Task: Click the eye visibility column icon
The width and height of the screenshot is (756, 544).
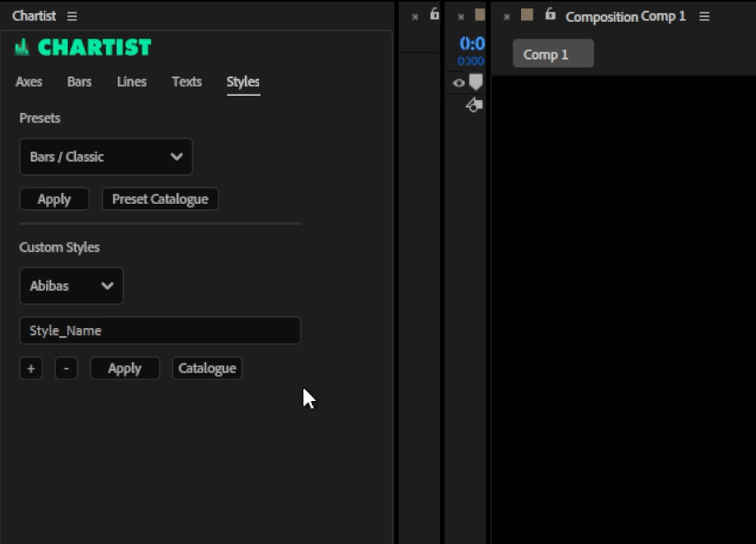Action: (459, 83)
